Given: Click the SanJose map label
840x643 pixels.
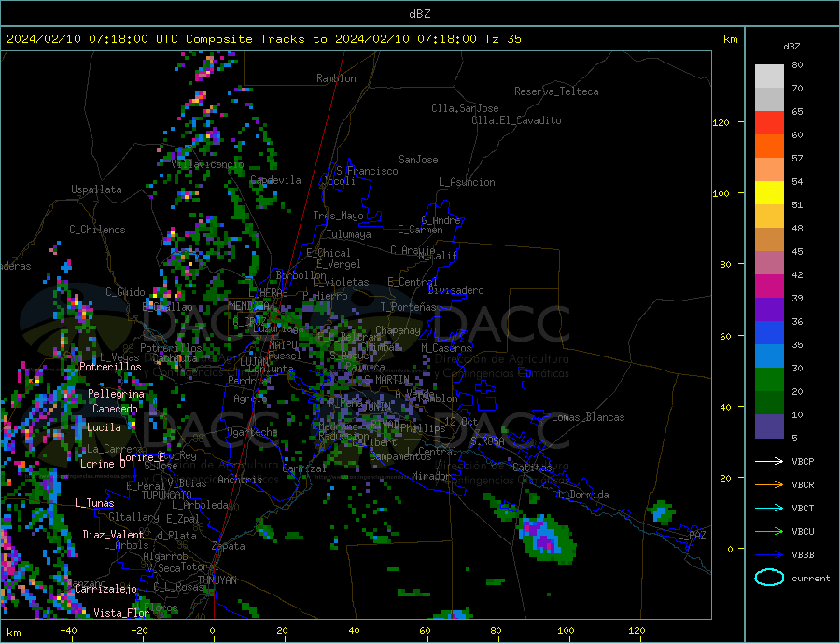Looking at the screenshot, I should tap(418, 160).
